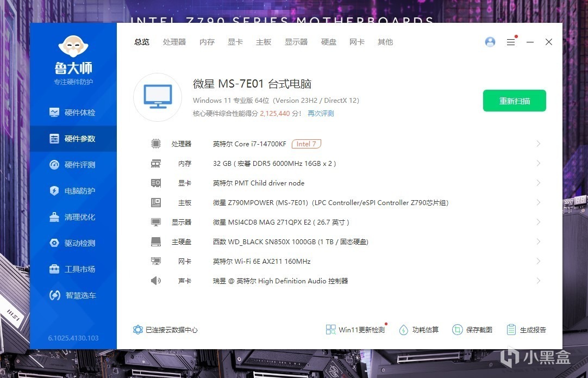The image size is (588, 378).
Task: Switch to the 显卡 tab
Action: (235, 42)
